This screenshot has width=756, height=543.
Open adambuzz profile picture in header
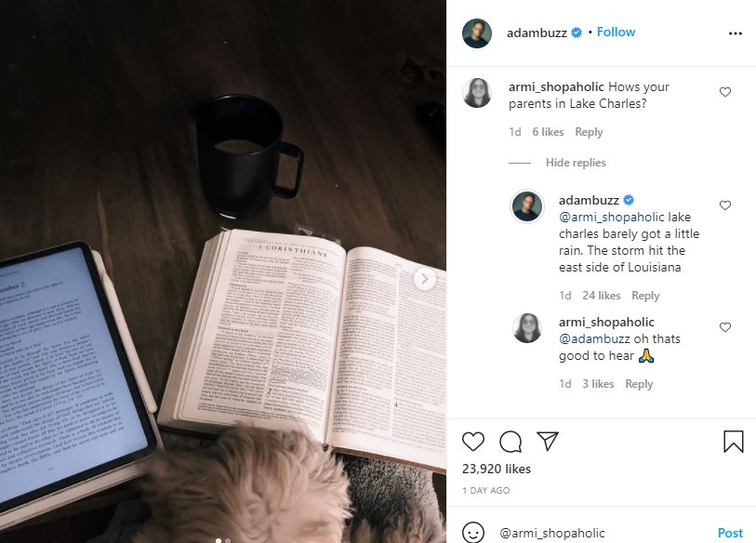(477, 33)
